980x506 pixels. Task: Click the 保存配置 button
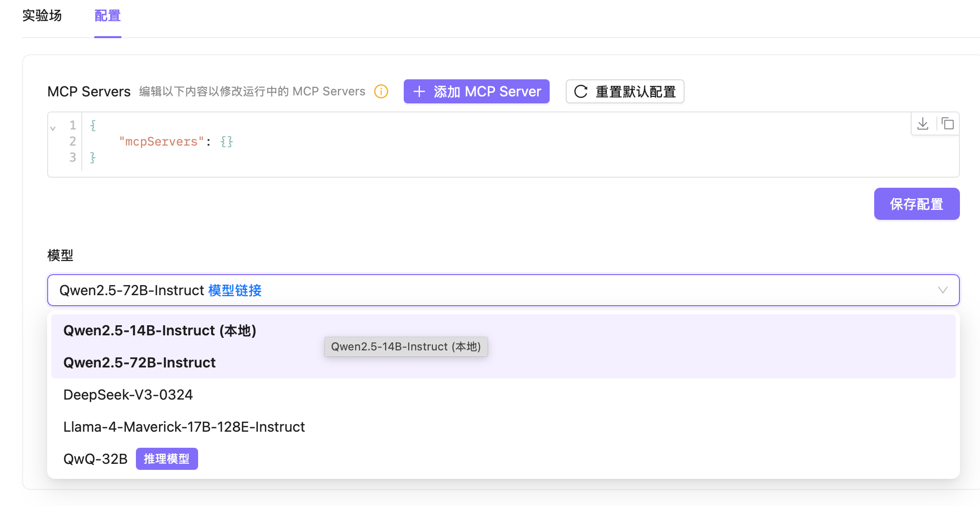[917, 204]
